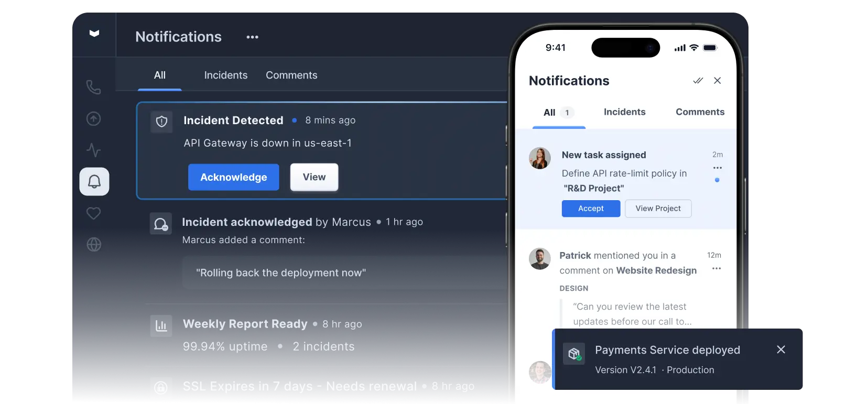Dismiss the Payments Service deployed toast
868x404 pixels.
pos(781,350)
